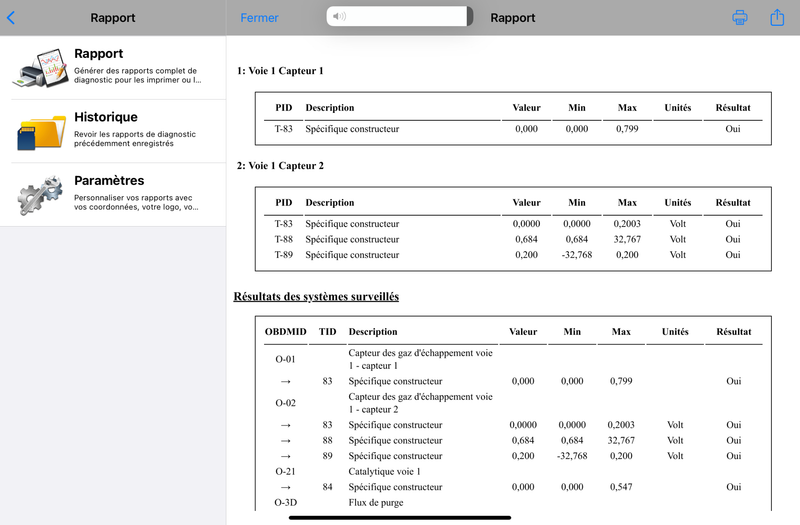The height and width of the screenshot is (525, 800).
Task: Click the O-3D Flux de purge row
Action: (x=513, y=503)
